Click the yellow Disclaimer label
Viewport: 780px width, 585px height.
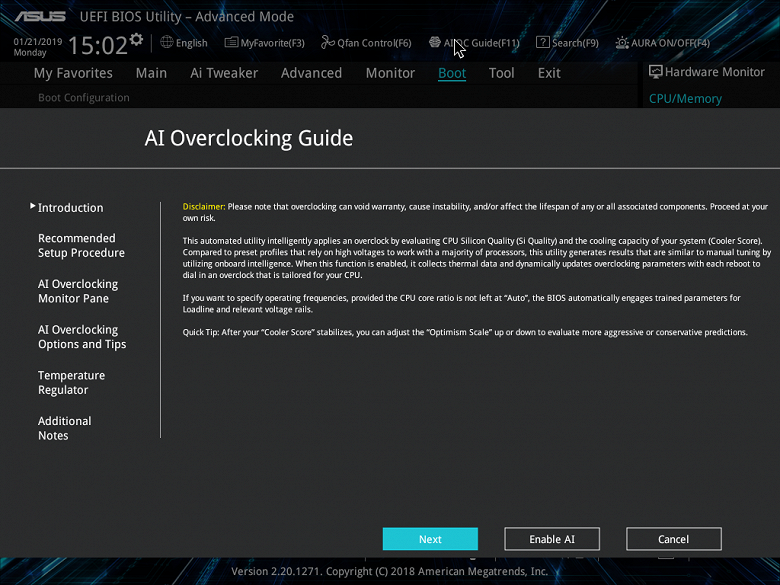click(204, 206)
